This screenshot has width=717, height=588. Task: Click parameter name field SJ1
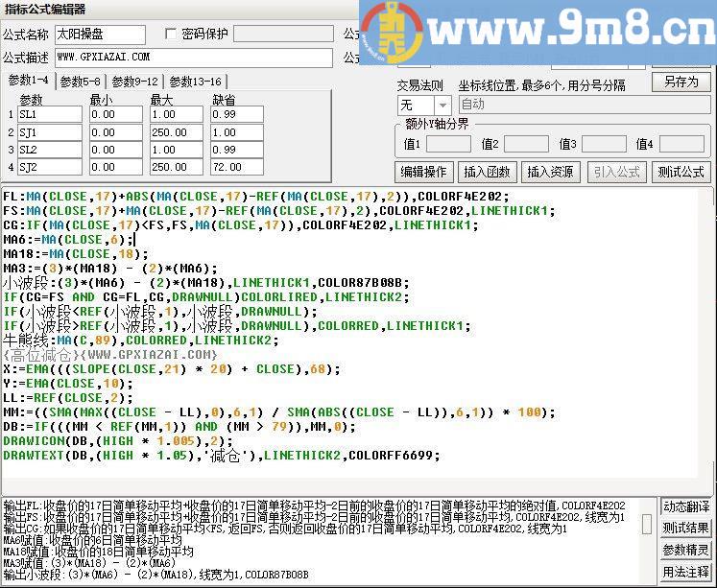tap(50, 132)
